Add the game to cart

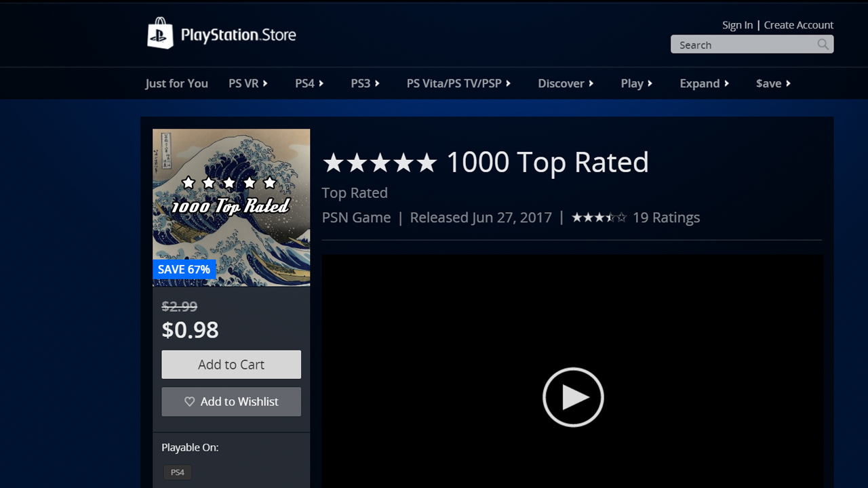tap(231, 365)
